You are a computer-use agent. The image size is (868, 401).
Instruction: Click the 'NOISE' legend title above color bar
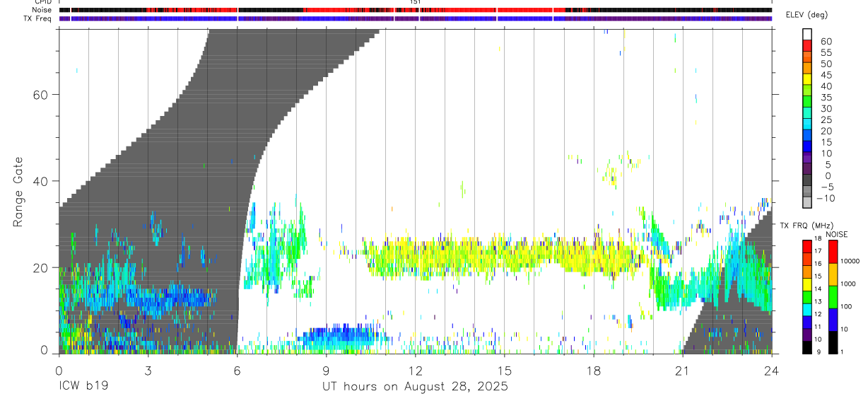coord(835,235)
